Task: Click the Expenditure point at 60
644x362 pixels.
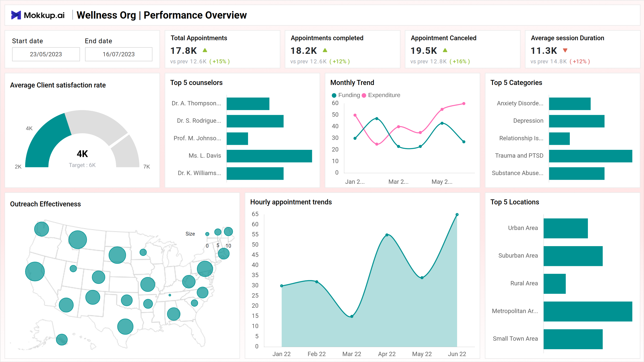Action: (464, 104)
